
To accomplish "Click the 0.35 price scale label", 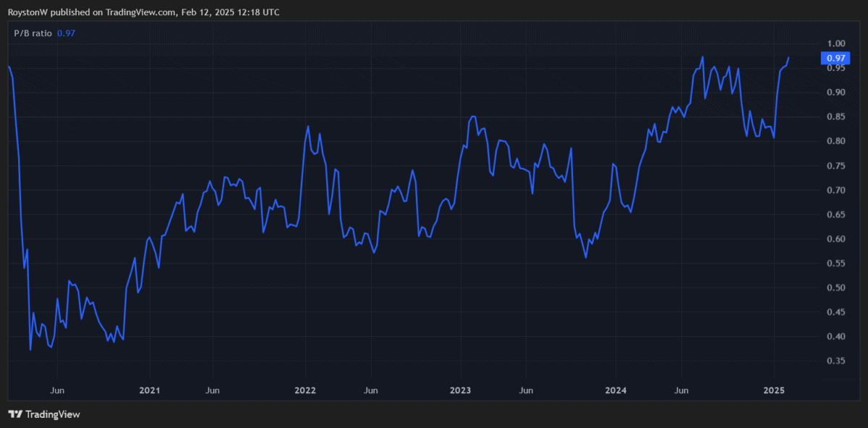I will pyautogui.click(x=835, y=361).
